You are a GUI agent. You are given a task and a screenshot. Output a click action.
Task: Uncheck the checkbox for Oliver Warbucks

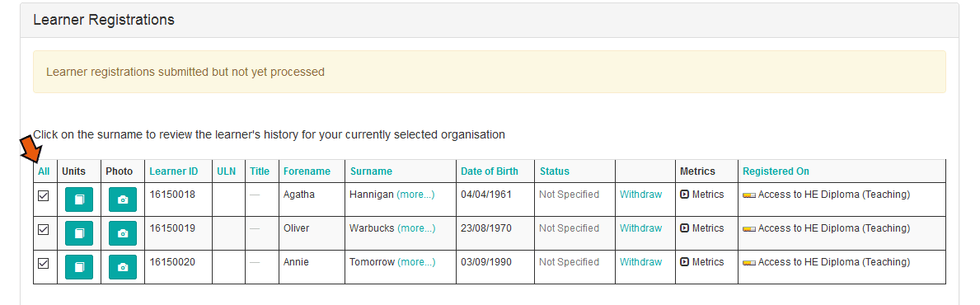pos(43,229)
